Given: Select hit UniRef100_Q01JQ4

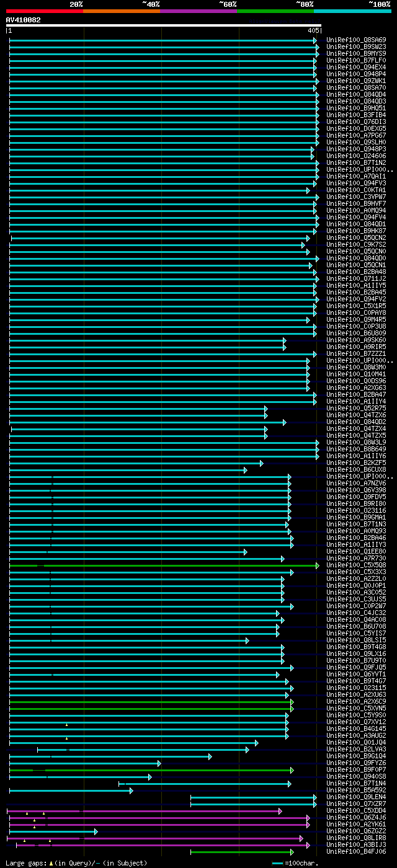Looking at the screenshot, I should click(x=356, y=743).
